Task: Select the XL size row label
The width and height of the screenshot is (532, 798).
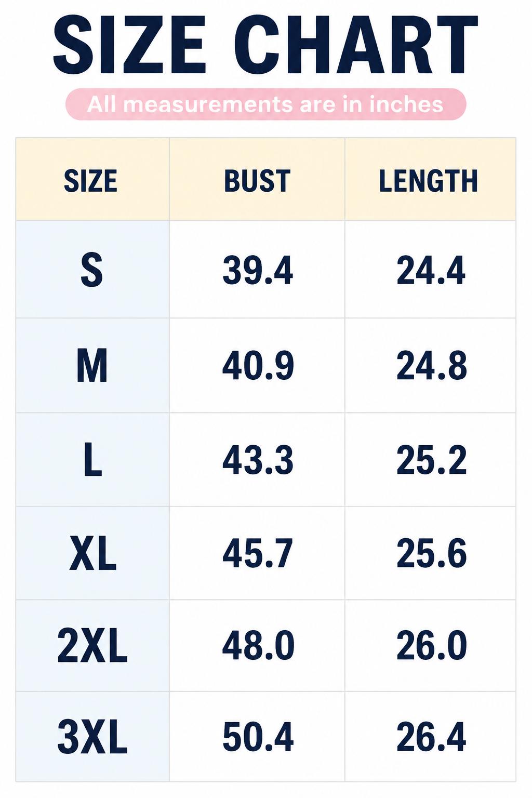Action: (93, 554)
